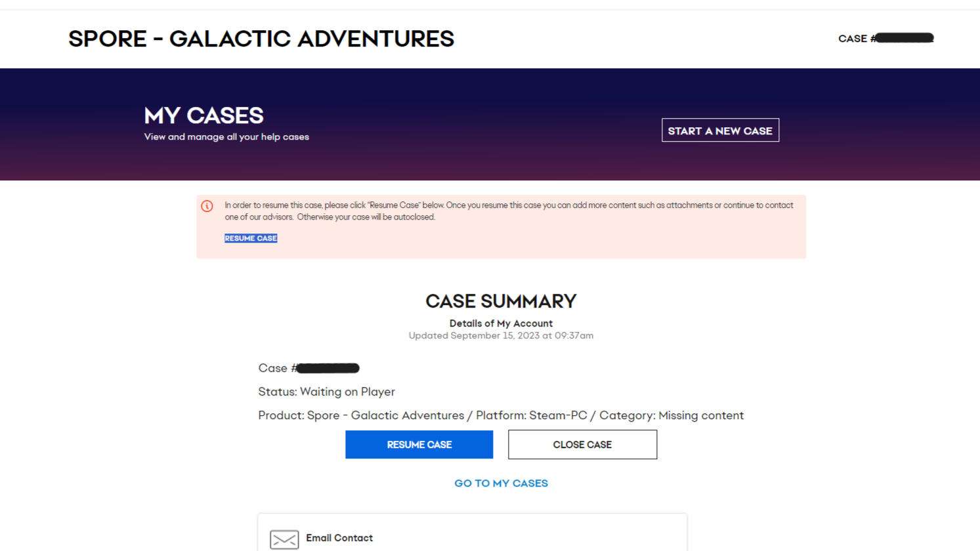The image size is (980, 551).
Task: Click the Close Case button
Action: (x=582, y=445)
